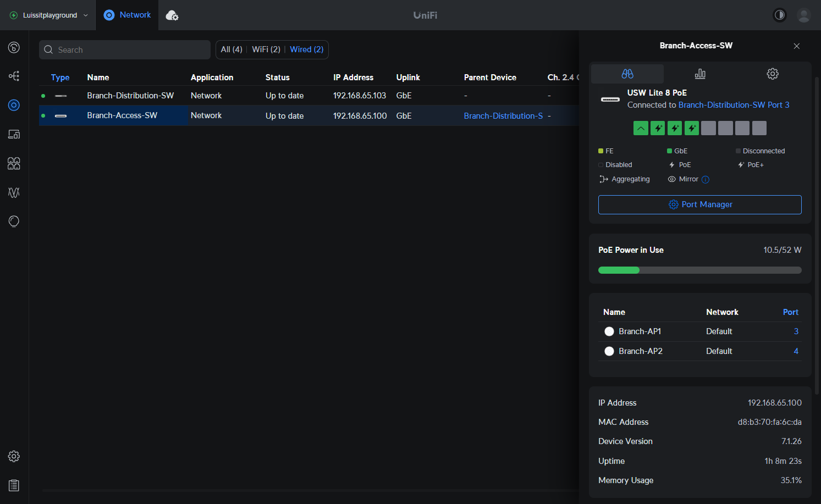
Task: Select switch port 2 PoE square
Action: [x=658, y=128]
